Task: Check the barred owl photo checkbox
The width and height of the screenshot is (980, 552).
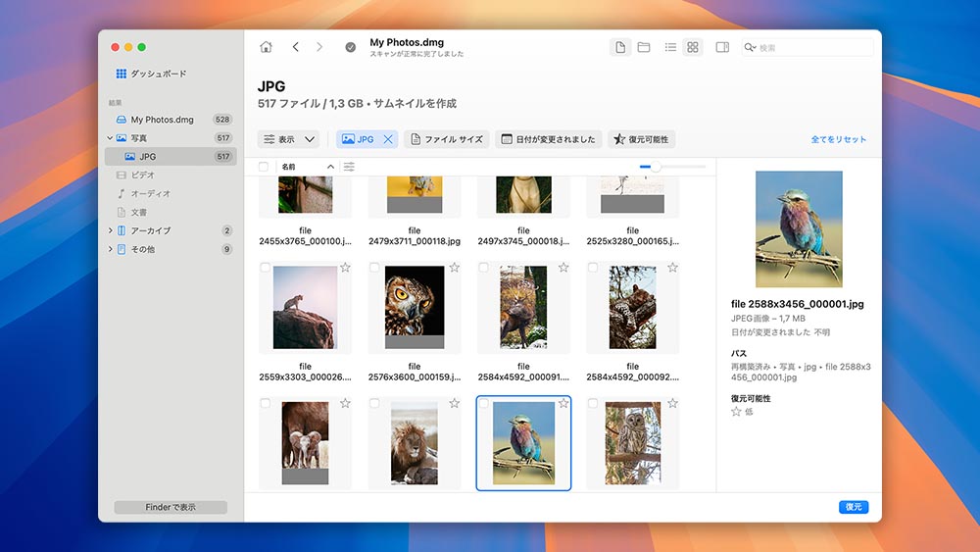Action: pos(593,403)
